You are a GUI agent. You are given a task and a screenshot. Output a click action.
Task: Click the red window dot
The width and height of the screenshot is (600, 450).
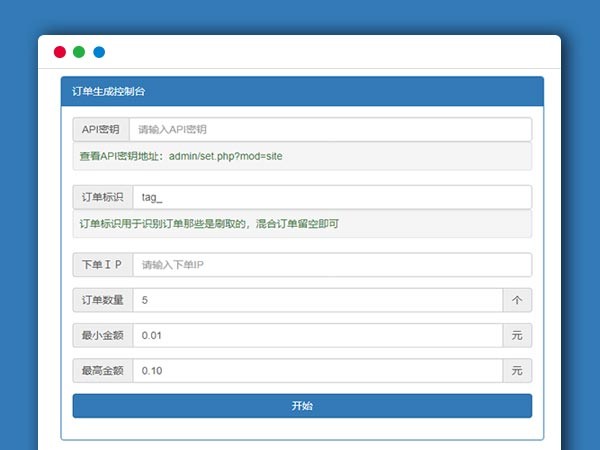point(60,52)
